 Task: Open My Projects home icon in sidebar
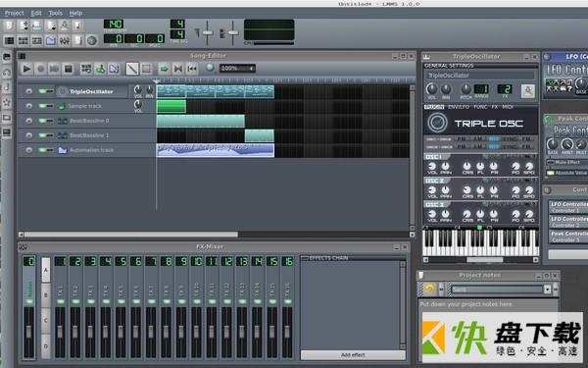coord(7,72)
